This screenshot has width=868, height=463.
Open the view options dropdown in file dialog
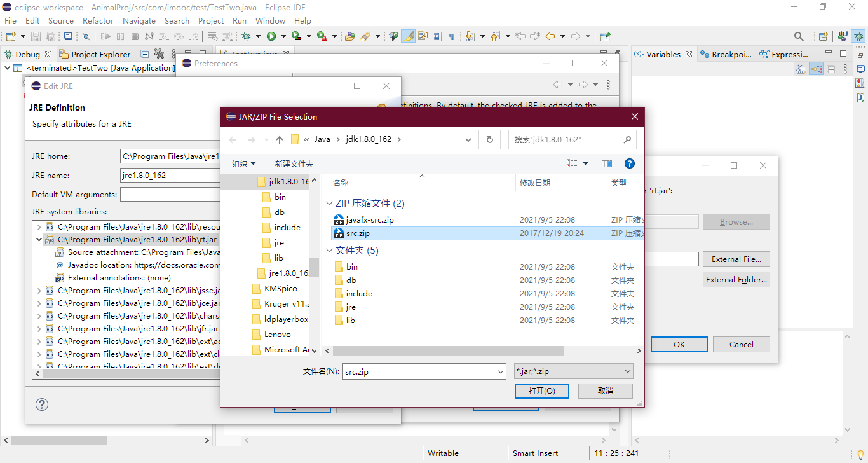tap(585, 163)
